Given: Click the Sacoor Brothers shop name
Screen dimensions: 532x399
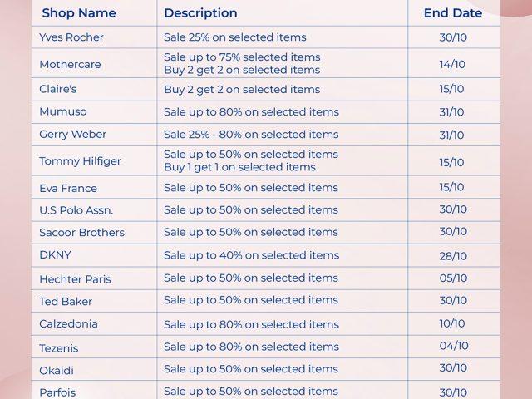Looking at the screenshot, I should coord(81,233).
